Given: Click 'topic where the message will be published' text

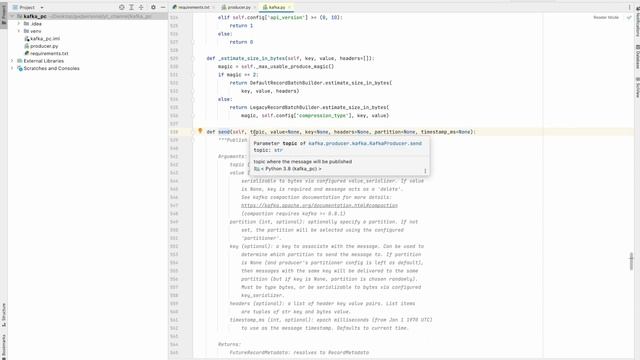Looking at the screenshot, I should [302, 162].
